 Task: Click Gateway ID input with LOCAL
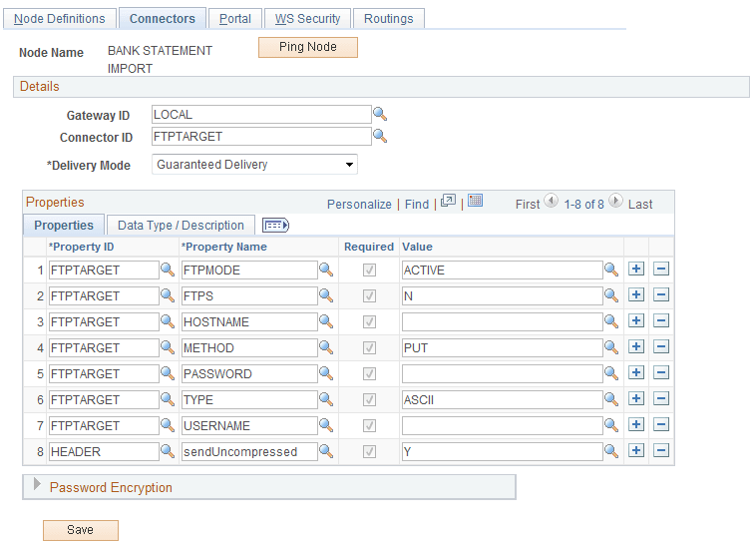(x=261, y=115)
